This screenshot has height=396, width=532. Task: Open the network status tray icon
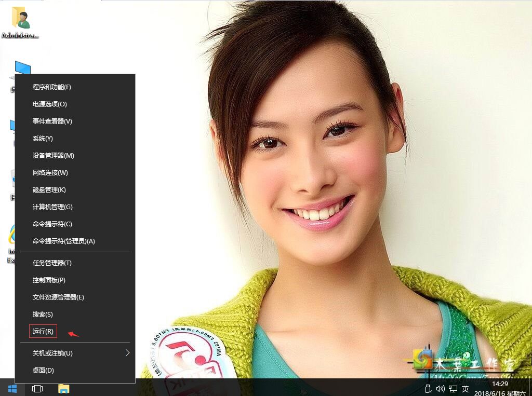coord(453,388)
